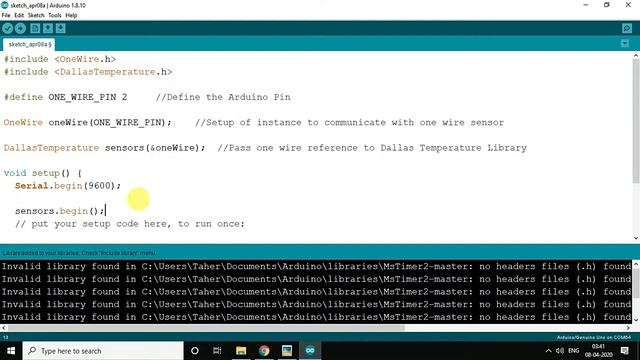Image resolution: width=640 pixels, height=360 pixels.
Task: Click the Verify sketch button
Action: point(7,28)
